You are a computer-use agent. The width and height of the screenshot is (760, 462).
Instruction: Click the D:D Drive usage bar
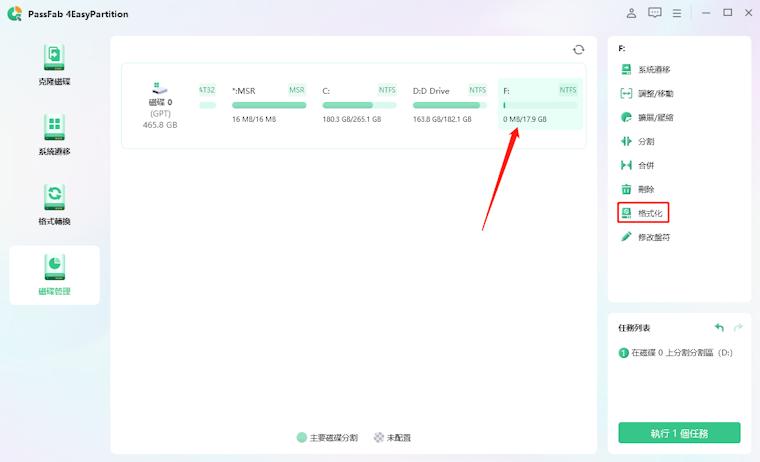tap(449, 105)
